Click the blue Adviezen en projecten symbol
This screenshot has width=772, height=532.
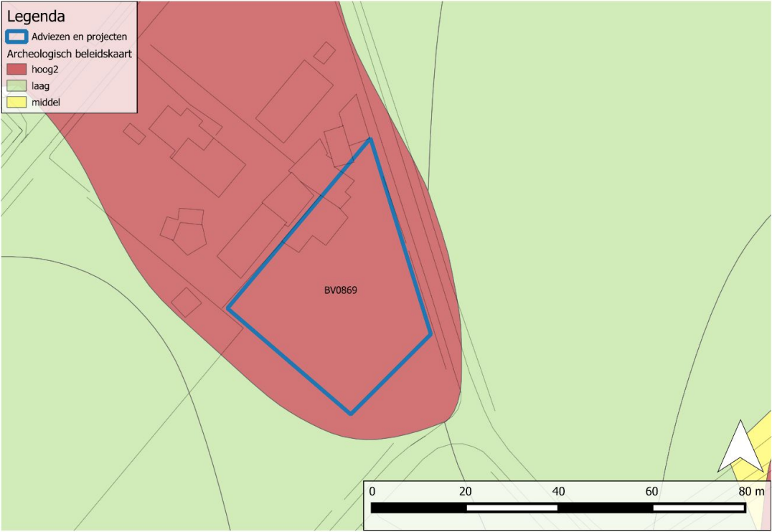click(17, 37)
